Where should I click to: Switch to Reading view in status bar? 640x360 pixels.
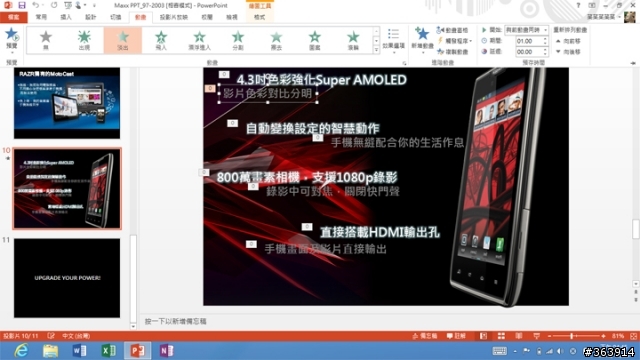519,336
